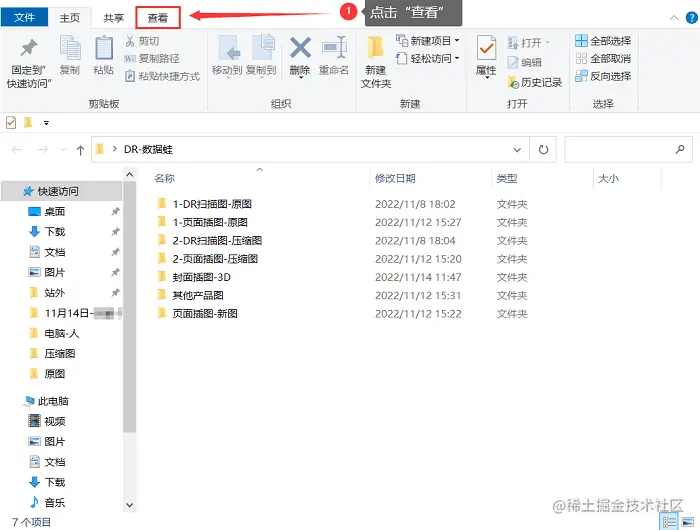Select folder 2-DR扫描图-压缩图
700x530 pixels.
217,241
